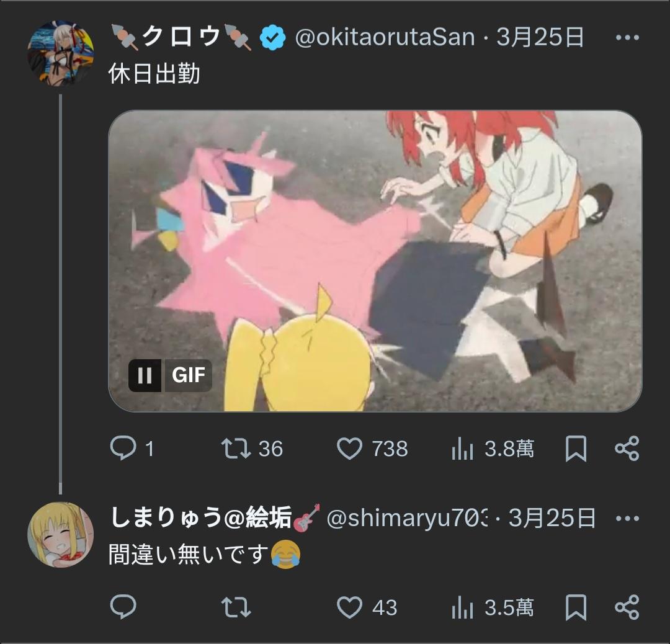Bookmark しまりゅう's reply
The image size is (670, 644).
coord(576,607)
